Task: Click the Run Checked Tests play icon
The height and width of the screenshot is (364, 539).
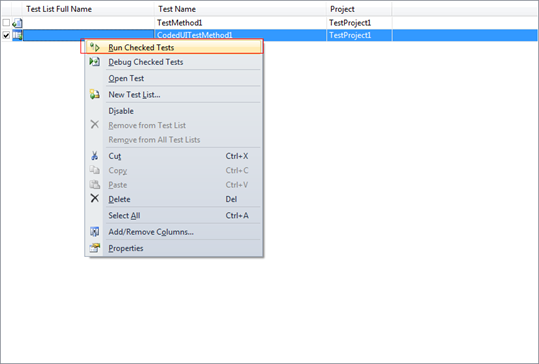Action: click(x=95, y=47)
